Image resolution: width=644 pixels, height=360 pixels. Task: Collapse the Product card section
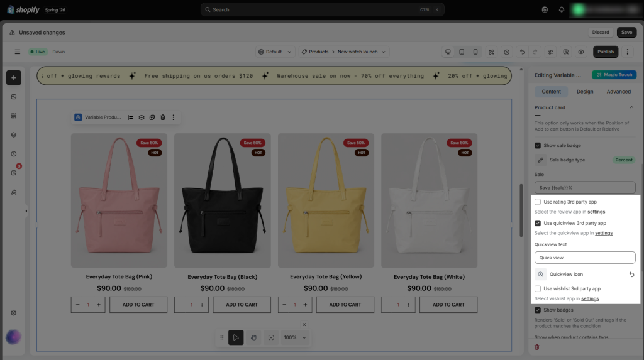point(631,107)
